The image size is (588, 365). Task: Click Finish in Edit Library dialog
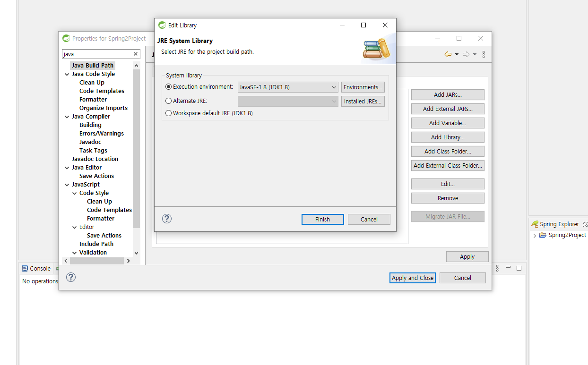point(323,219)
